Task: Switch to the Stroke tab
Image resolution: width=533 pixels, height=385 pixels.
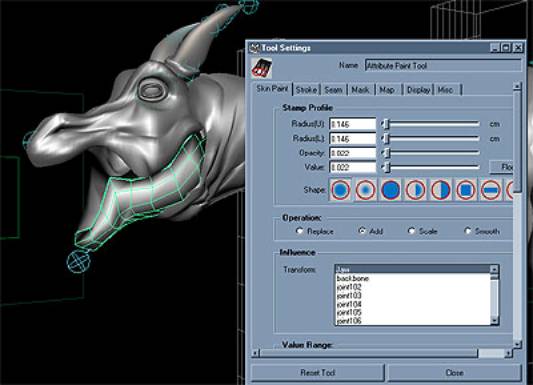Action: click(x=306, y=90)
